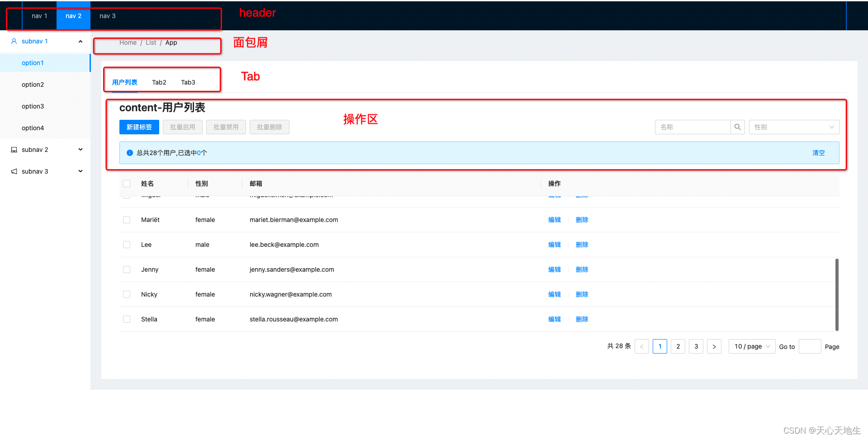This screenshot has width=868, height=439.
Task: Go to the next page arrow
Action: (x=714, y=346)
